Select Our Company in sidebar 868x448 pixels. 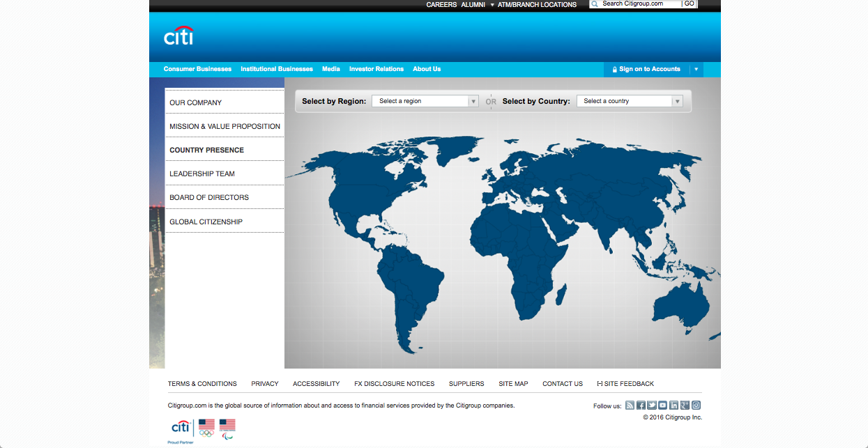(224, 102)
